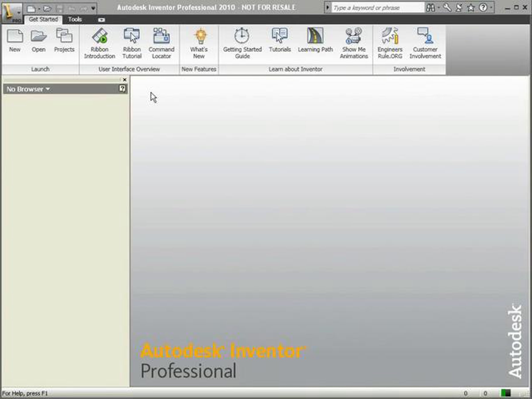Expand the Help dropdown arrow

pyautogui.click(x=491, y=8)
